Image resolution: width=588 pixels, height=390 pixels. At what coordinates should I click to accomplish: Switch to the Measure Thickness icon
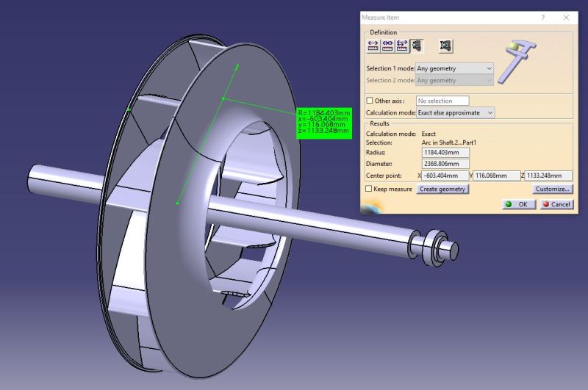click(x=445, y=46)
